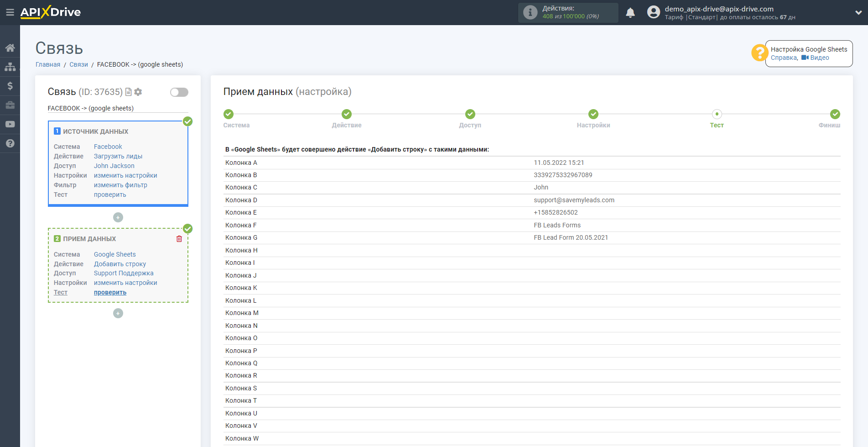Select the Тест step
This screenshot has width=868, height=447.
(x=717, y=114)
